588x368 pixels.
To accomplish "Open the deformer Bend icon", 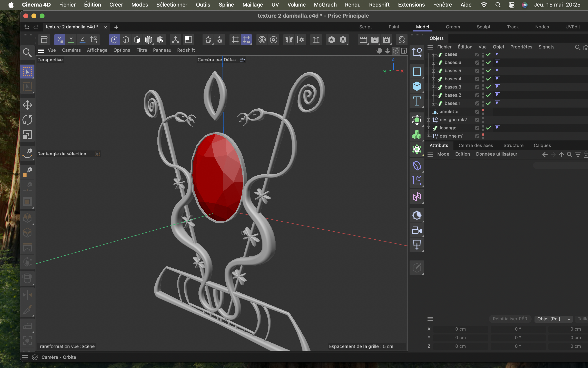I will point(417,166).
